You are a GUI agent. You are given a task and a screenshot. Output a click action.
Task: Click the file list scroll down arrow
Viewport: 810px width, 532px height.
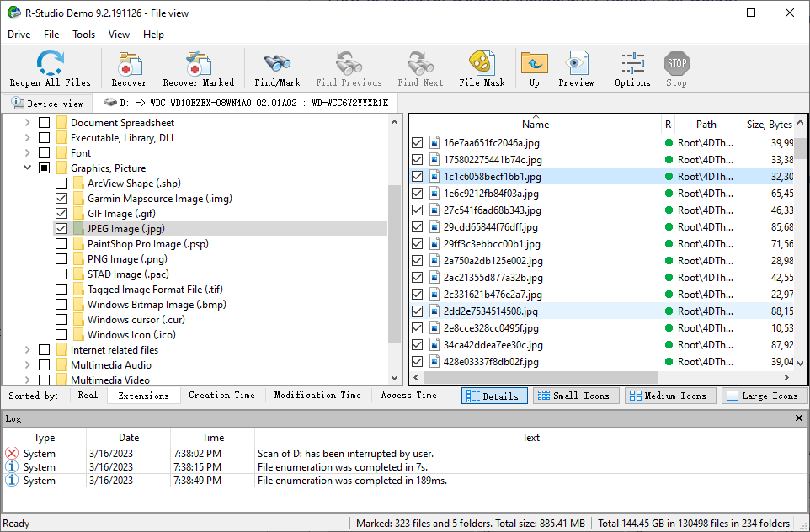coord(800,364)
